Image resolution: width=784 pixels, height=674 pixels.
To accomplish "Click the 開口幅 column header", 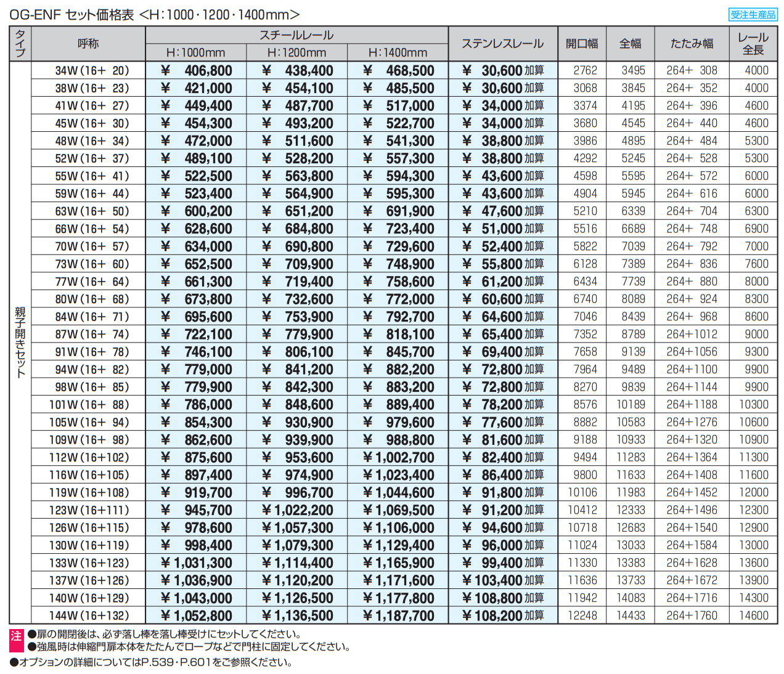I will [582, 44].
